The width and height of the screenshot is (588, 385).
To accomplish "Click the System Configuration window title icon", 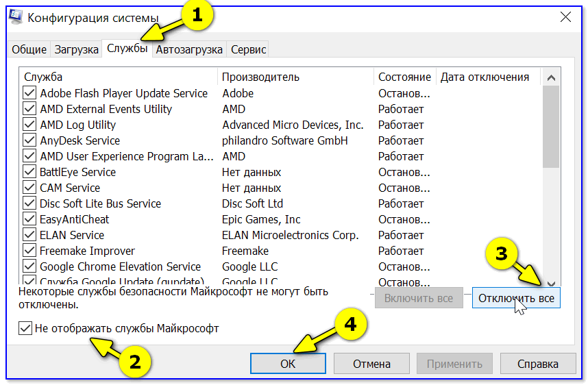I will pos(16,17).
